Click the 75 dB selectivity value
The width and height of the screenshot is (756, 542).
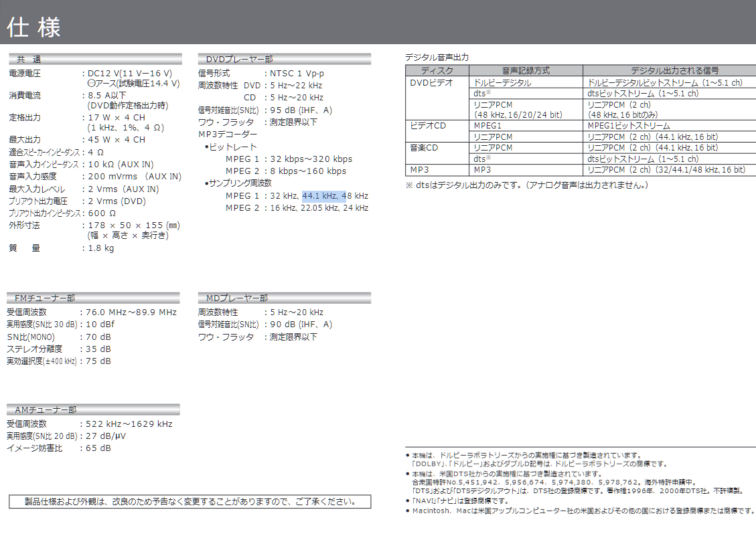tap(98, 361)
